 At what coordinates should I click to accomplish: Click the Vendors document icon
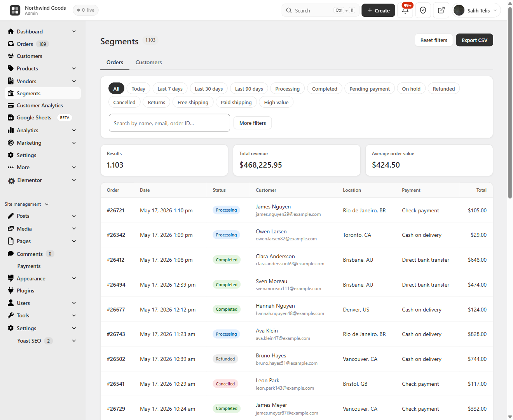tap(11, 81)
